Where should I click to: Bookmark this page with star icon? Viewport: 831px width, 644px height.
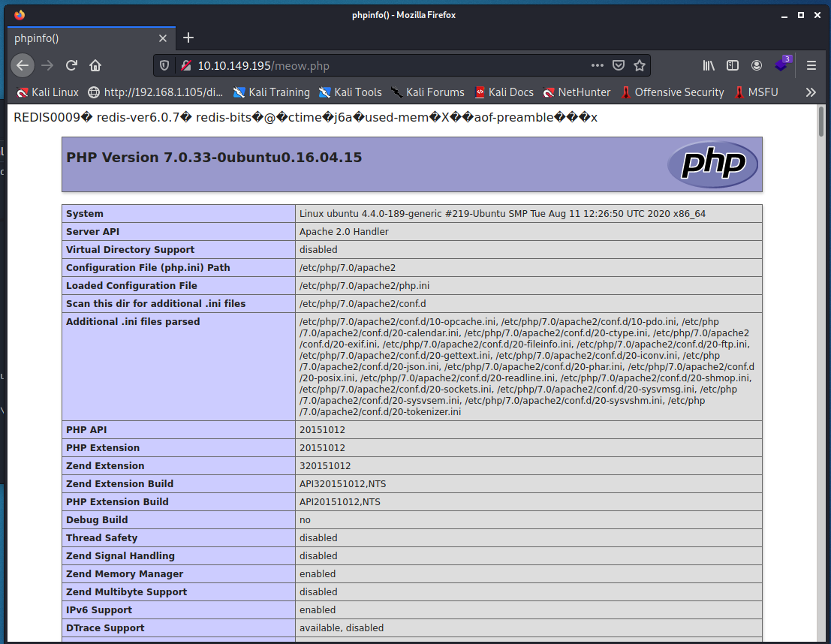click(x=640, y=65)
